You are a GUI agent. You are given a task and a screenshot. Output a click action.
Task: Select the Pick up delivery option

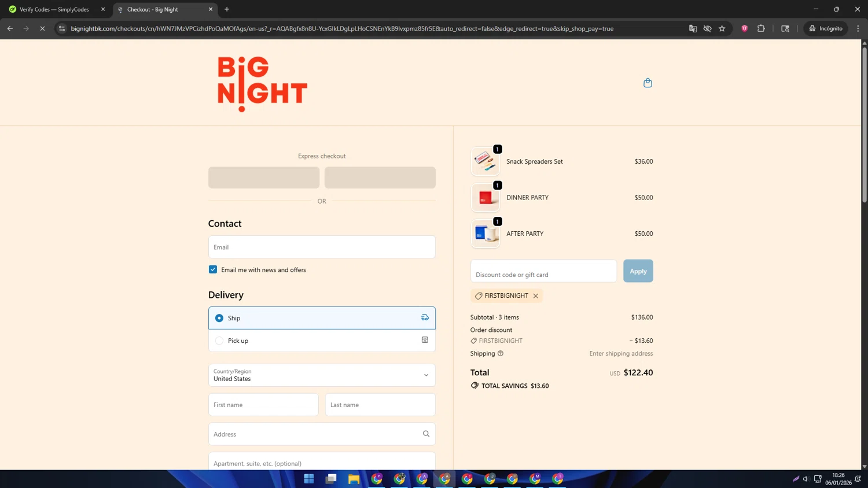point(322,341)
